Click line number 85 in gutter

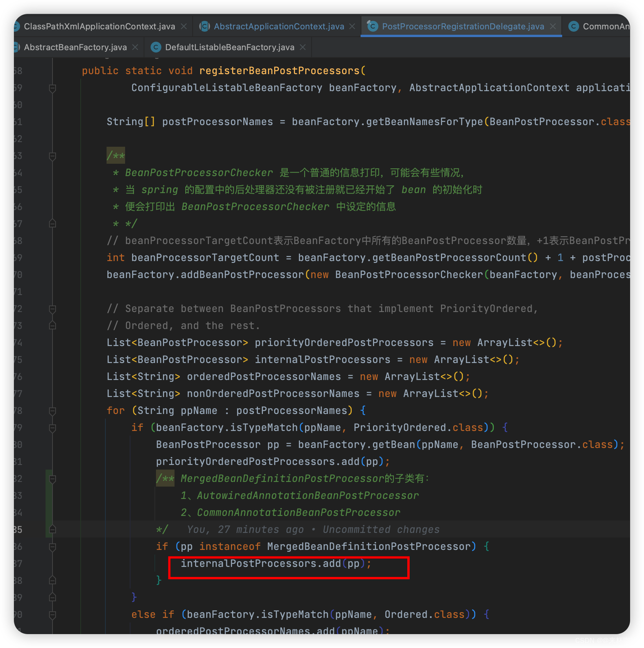click(x=18, y=529)
